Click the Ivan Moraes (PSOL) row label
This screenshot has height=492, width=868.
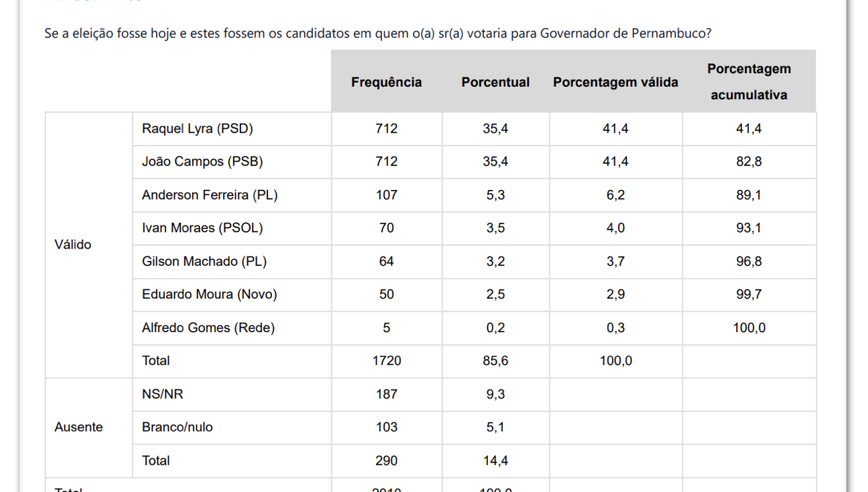point(202,228)
